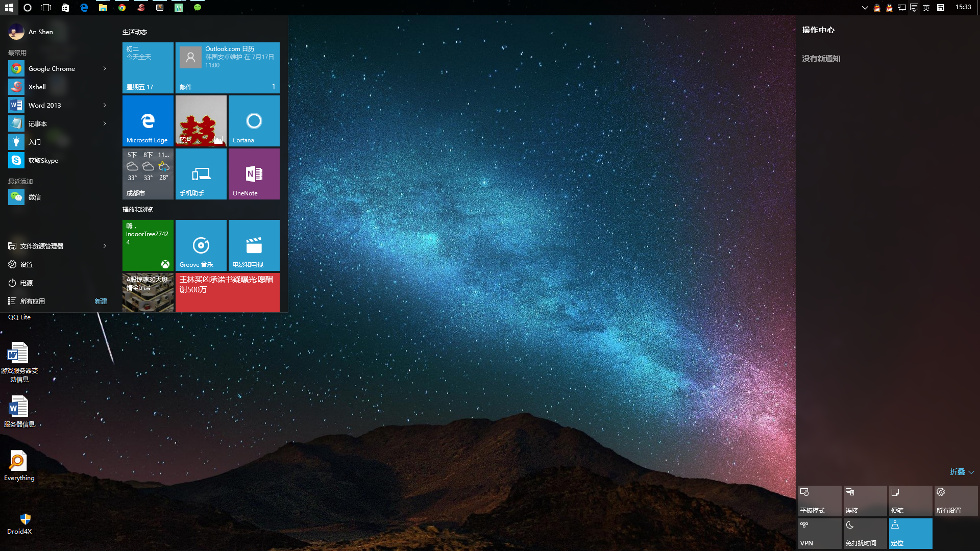Launch Xshell from most used list

click(x=37, y=87)
